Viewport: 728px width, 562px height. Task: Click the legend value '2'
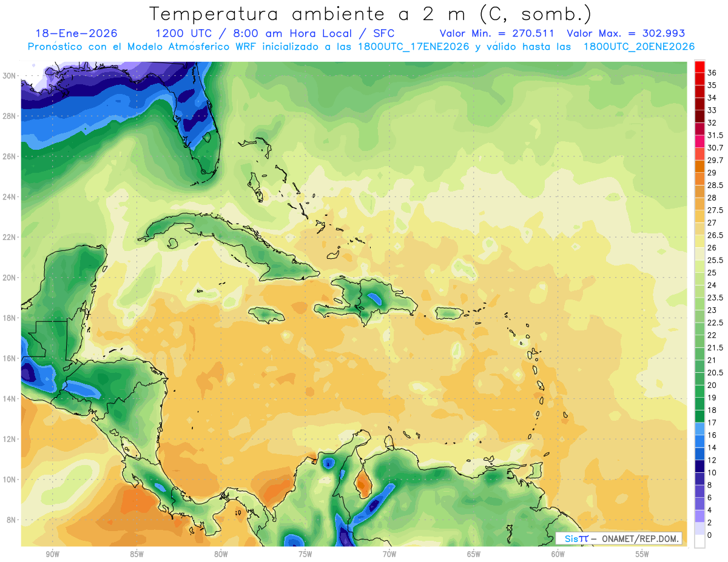point(710,522)
